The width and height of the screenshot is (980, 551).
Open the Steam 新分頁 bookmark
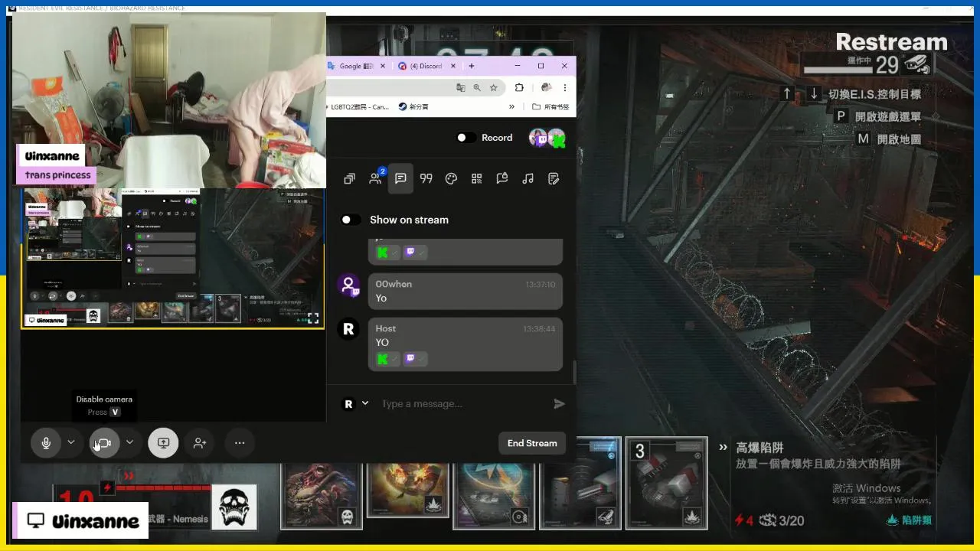413,107
